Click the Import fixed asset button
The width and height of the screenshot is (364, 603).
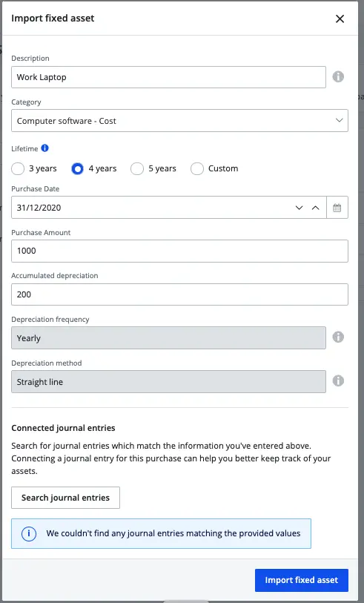coord(301,580)
